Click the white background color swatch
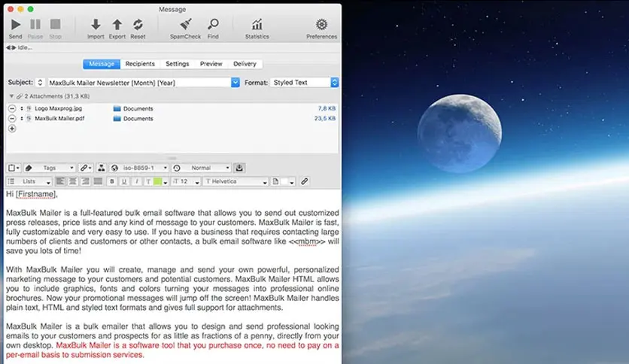The width and height of the screenshot is (629, 364). point(284,181)
